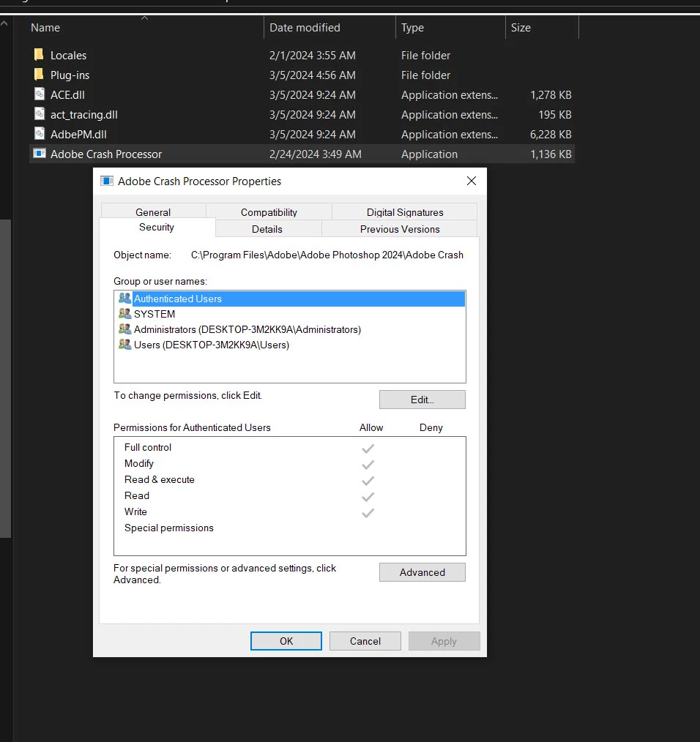Click the Allow checkmark for Full control
Screen dimensions: 700x742
coord(368,448)
